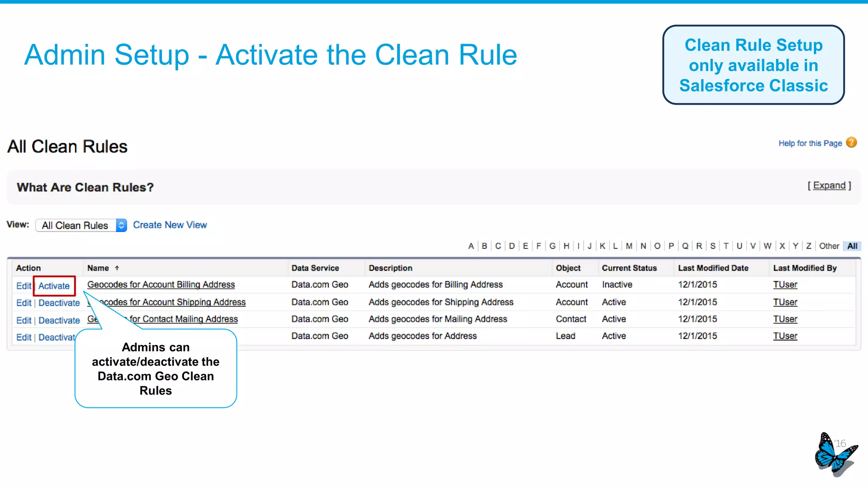Filter list by letter M
Viewport: 868px width, 488px height.
tap(629, 246)
